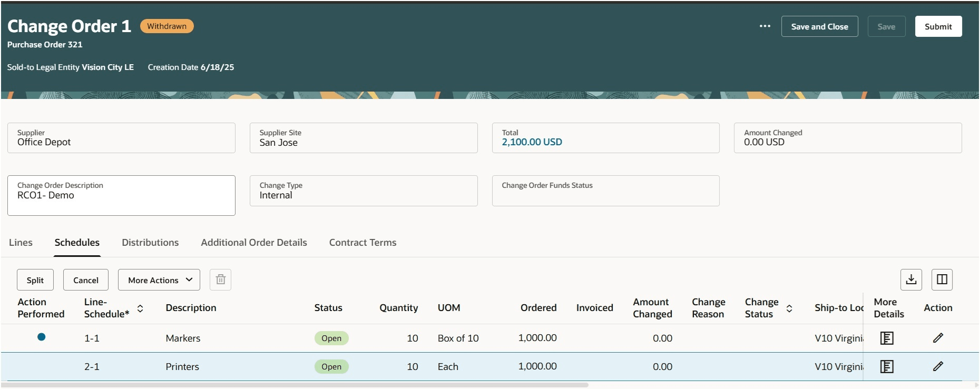Click the Save button
Viewport: 980px width, 390px height.
point(886,26)
